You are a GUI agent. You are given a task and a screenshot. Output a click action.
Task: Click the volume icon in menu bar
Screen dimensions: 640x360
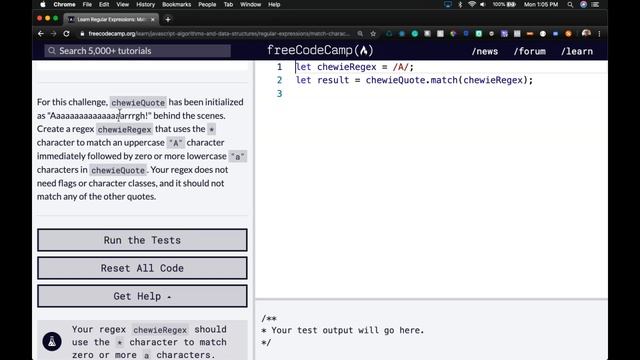pyautogui.click(x=483, y=4)
